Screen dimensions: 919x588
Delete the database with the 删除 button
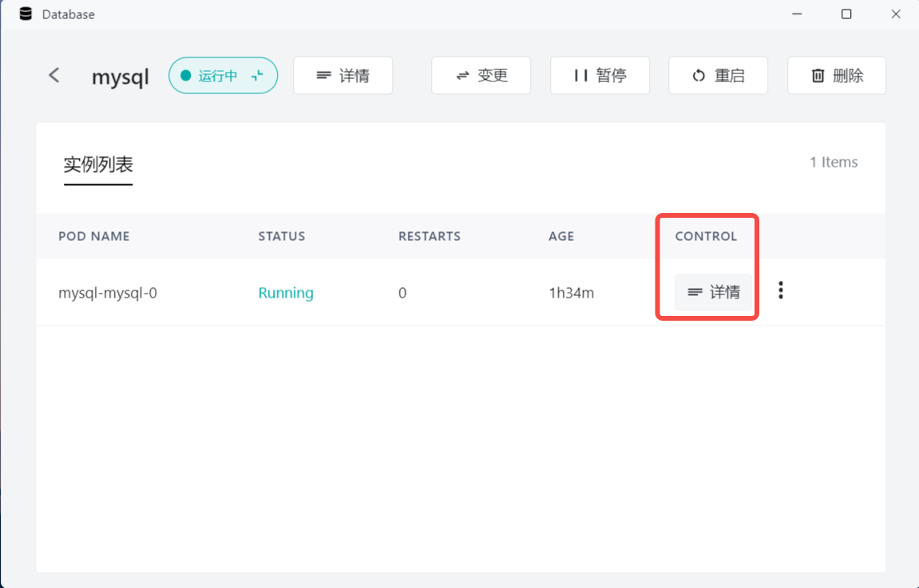click(836, 76)
